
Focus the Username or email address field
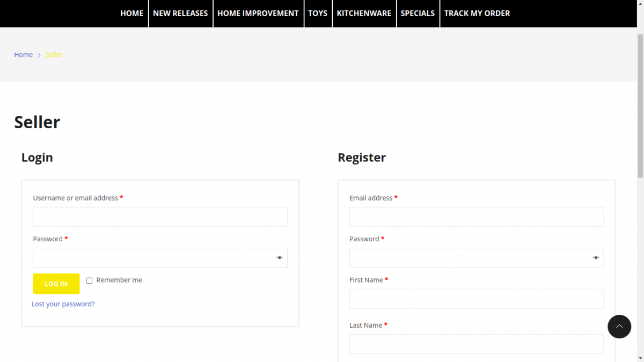click(160, 217)
